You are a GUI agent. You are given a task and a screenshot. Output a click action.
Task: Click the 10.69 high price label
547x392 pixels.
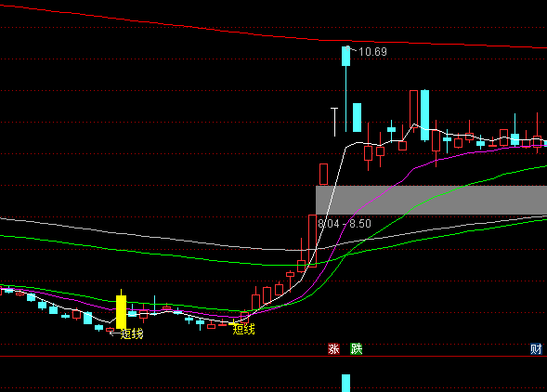372,52
